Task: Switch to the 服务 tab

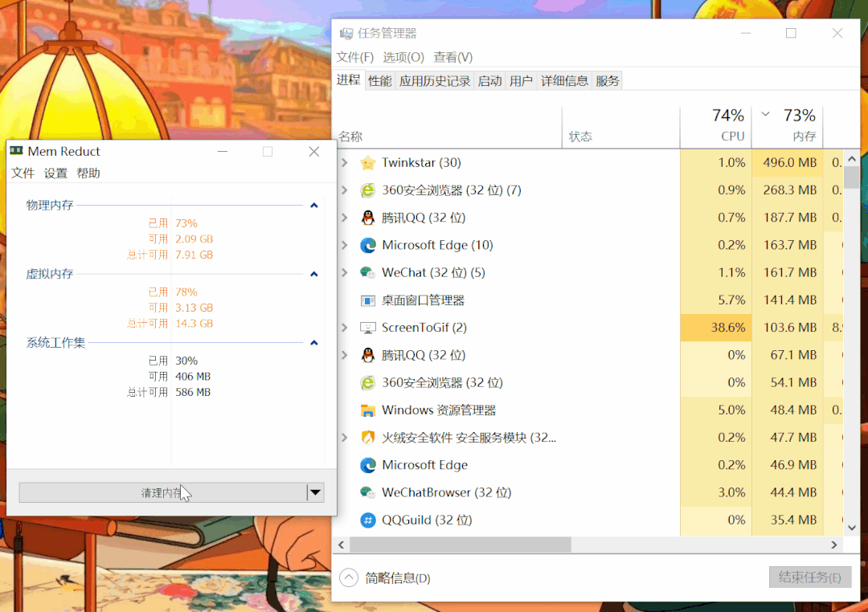Action: [608, 81]
